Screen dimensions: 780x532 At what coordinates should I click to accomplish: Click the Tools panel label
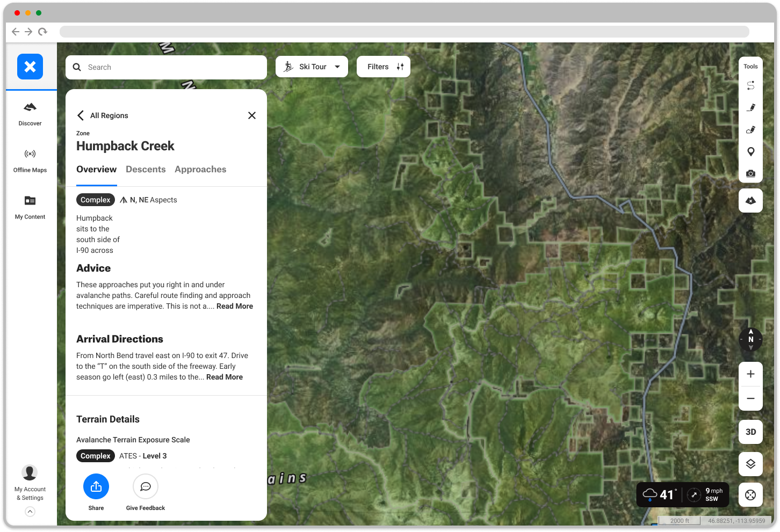[x=751, y=67]
